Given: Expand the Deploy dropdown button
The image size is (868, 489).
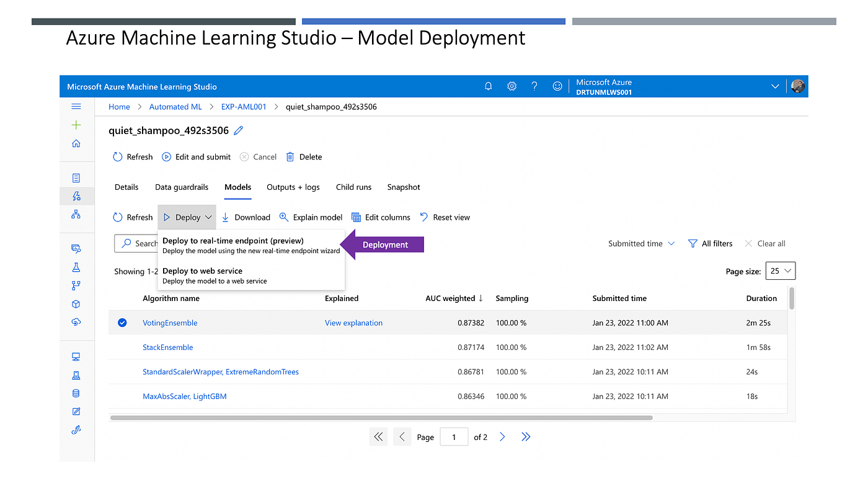Looking at the screenshot, I should point(187,217).
